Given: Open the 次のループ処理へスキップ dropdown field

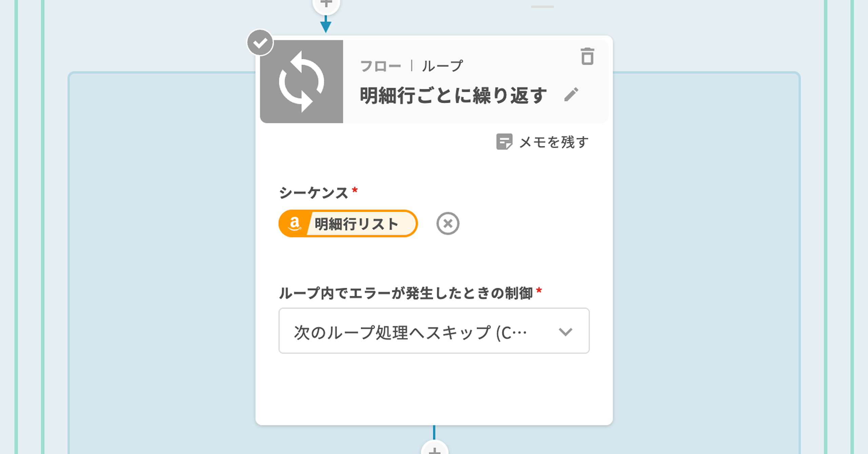Looking at the screenshot, I should [x=410, y=332].
